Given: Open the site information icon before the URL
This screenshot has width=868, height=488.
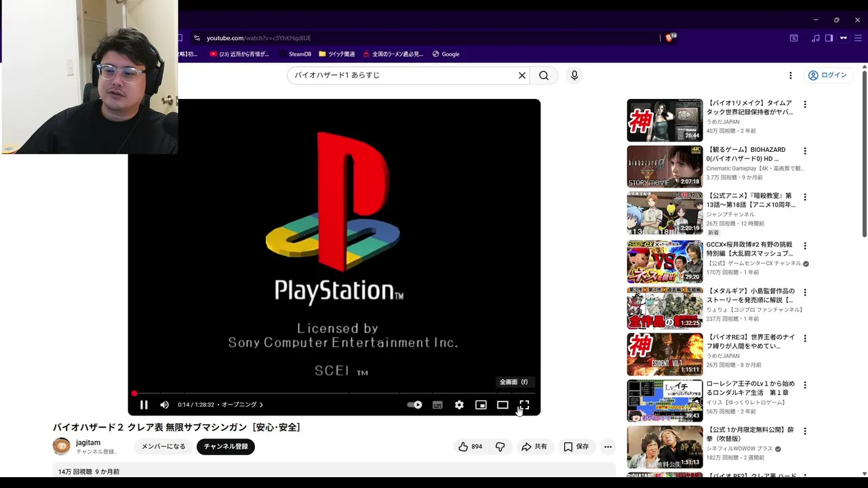Looking at the screenshot, I should [197, 38].
